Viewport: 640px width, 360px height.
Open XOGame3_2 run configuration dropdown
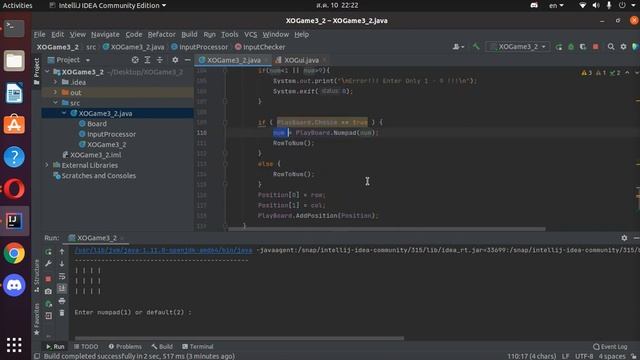tap(518, 47)
